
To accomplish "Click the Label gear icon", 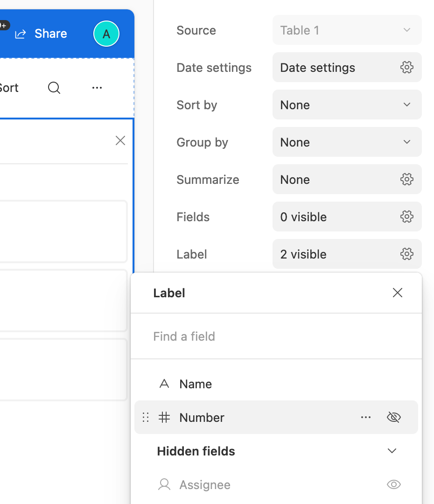I will (406, 254).
